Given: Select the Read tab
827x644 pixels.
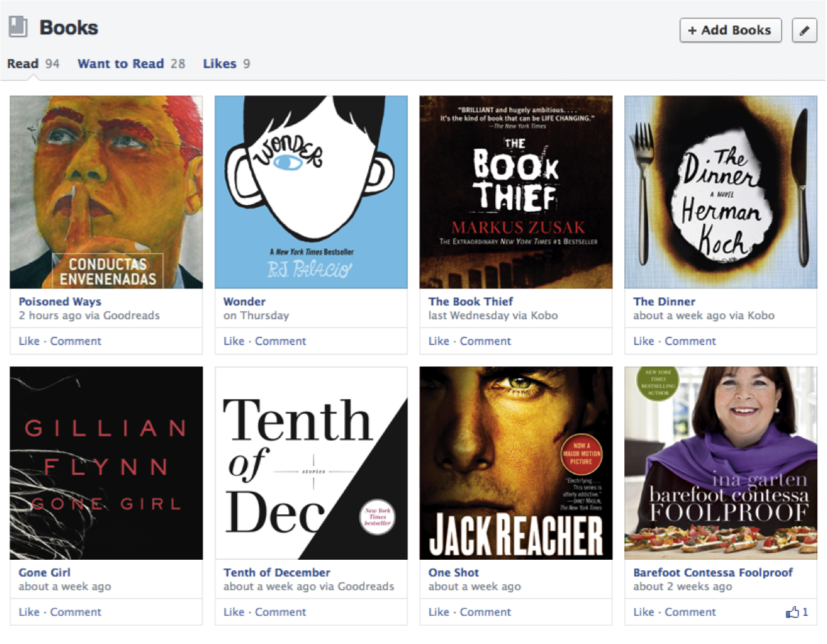Looking at the screenshot, I should [x=22, y=64].
